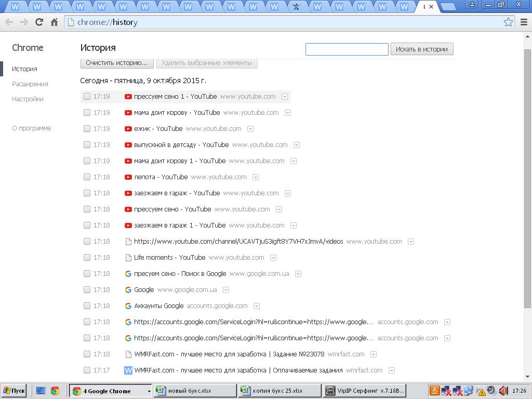This screenshot has height=399, width=532.
Task: Open 'мама доит корову 1 - YouTube' link
Action: [180, 161]
